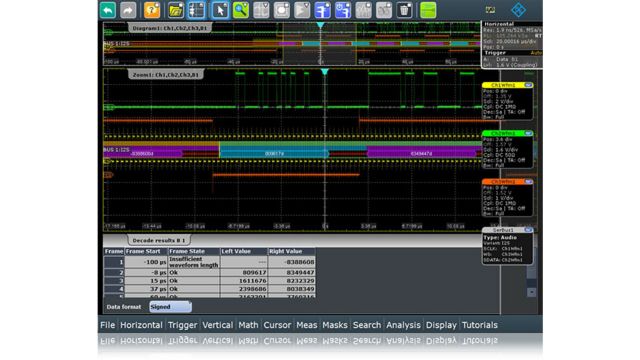Image resolution: width=640 pixels, height=360 pixels.
Task: Click the gray arrow toolbar icon
Action: (x=302, y=10)
